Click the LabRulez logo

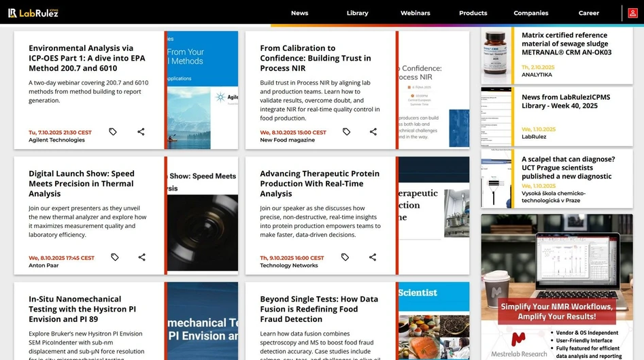[x=33, y=13]
